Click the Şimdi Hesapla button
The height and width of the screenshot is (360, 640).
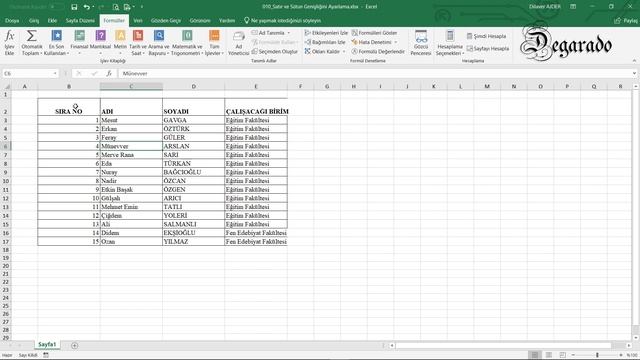[486, 36]
